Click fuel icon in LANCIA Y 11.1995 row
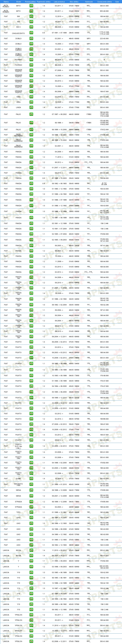Viewport: 122px width, 644px height. tap(31, 561)
